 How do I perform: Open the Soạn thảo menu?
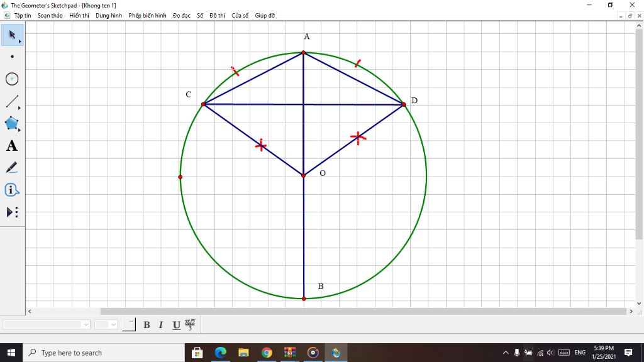click(x=50, y=16)
